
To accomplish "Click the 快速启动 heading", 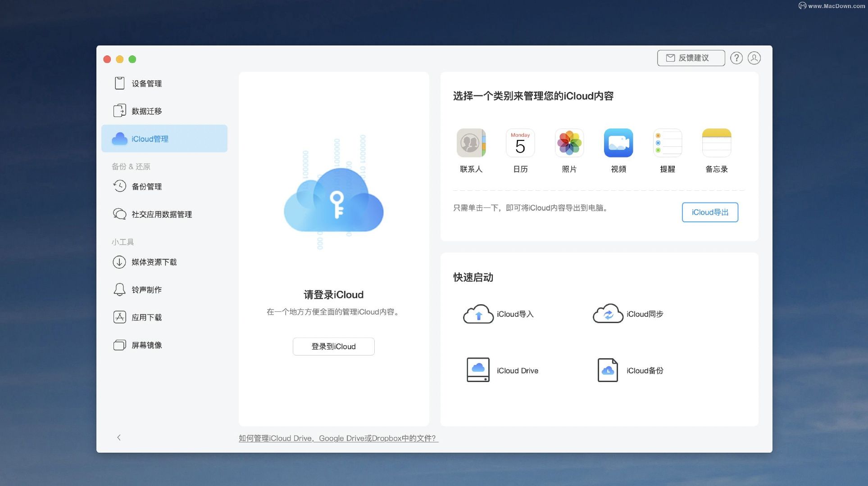I will click(473, 277).
